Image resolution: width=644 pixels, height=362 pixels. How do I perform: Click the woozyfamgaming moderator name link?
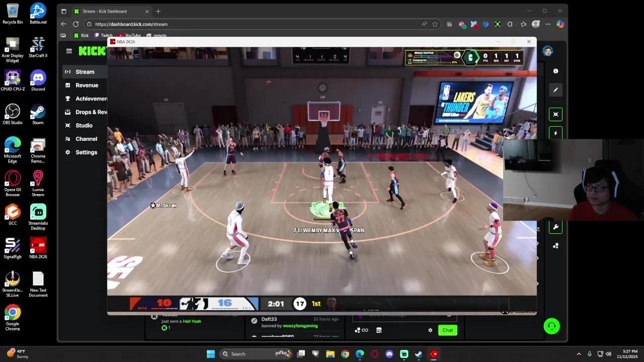[300, 326]
